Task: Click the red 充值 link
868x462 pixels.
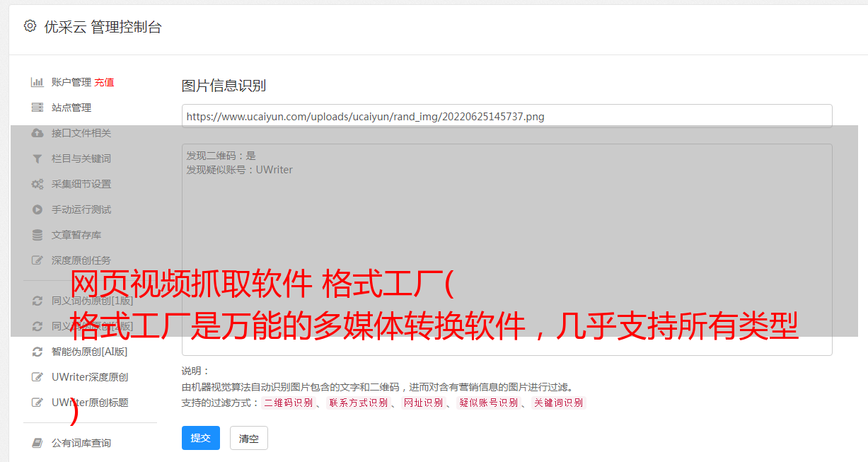Action: [104, 82]
